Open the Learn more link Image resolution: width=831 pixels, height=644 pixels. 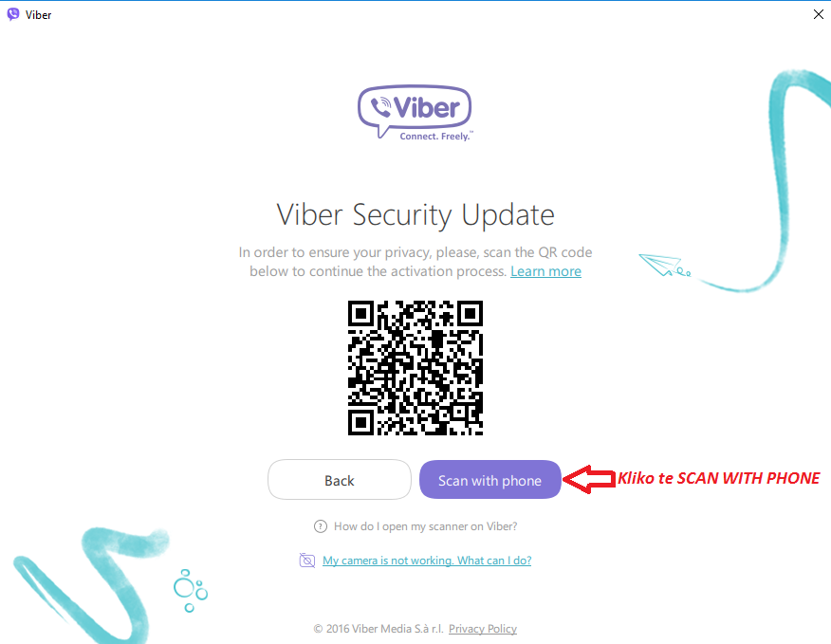coord(545,271)
